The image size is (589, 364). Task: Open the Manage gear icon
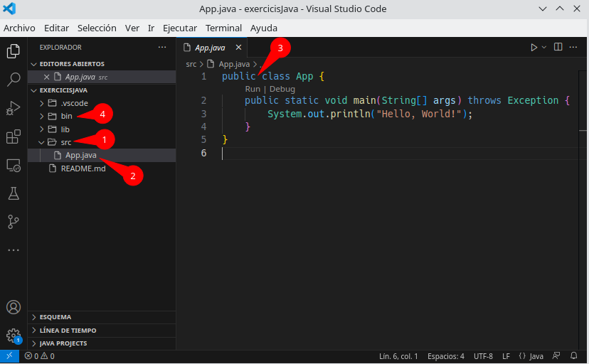[x=14, y=336]
